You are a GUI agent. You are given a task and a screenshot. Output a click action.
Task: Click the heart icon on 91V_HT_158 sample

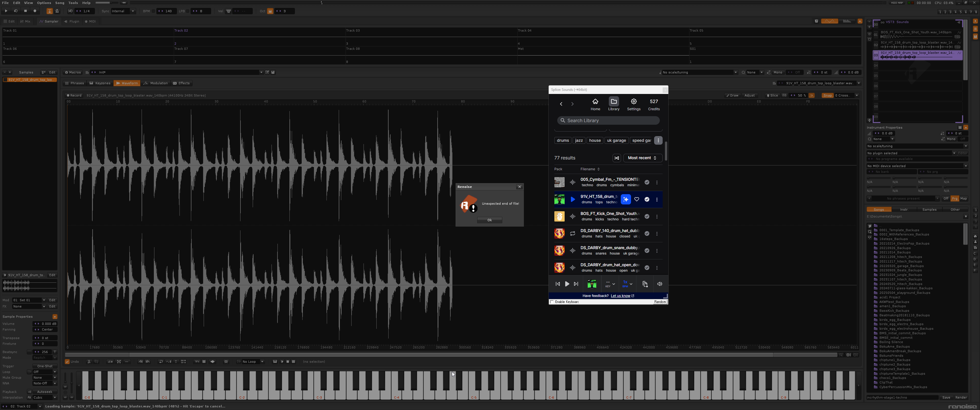tap(636, 199)
